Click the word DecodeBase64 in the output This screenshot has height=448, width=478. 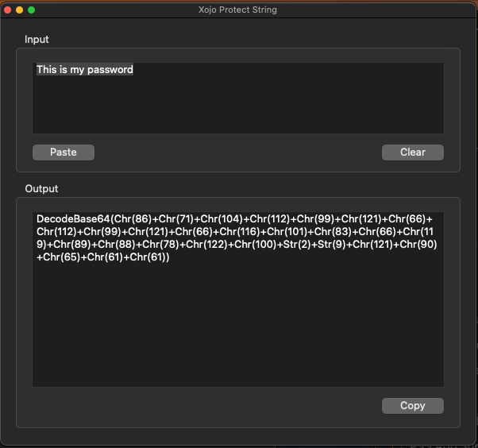tap(73, 219)
